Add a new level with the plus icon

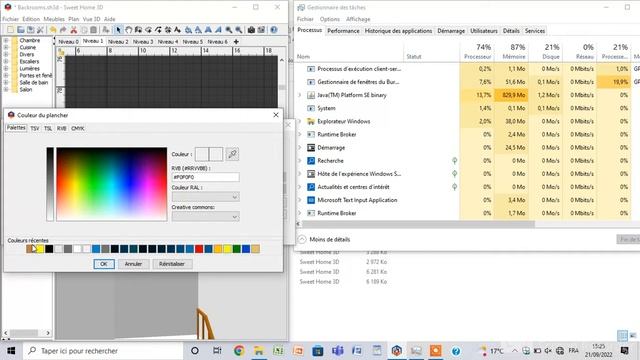pyautogui.click(x=236, y=42)
